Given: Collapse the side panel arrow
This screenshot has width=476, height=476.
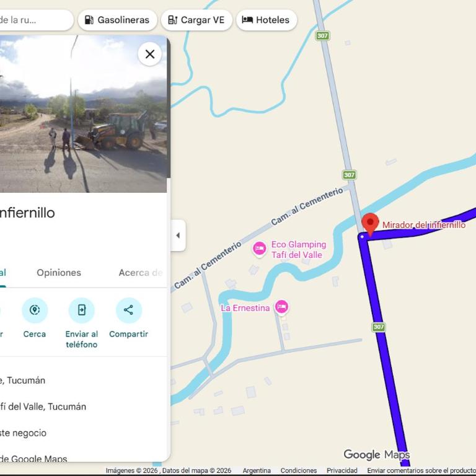Looking at the screenshot, I should [178, 236].
